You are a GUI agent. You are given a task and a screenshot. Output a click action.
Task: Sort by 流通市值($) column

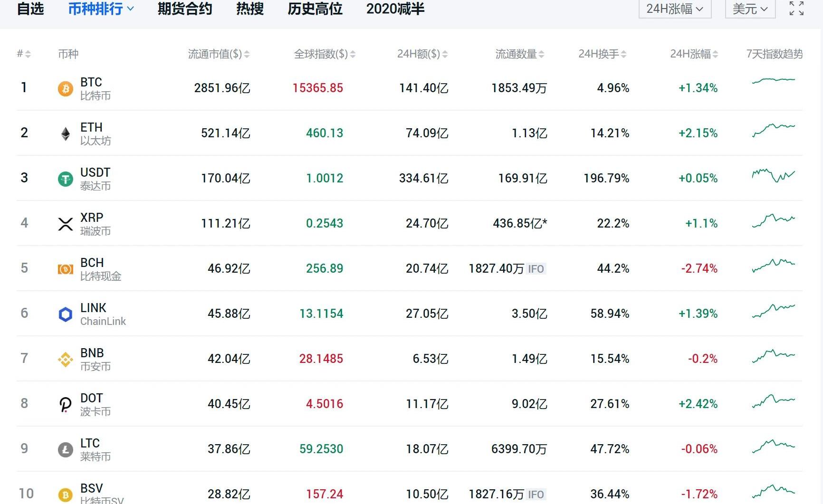pos(219,54)
